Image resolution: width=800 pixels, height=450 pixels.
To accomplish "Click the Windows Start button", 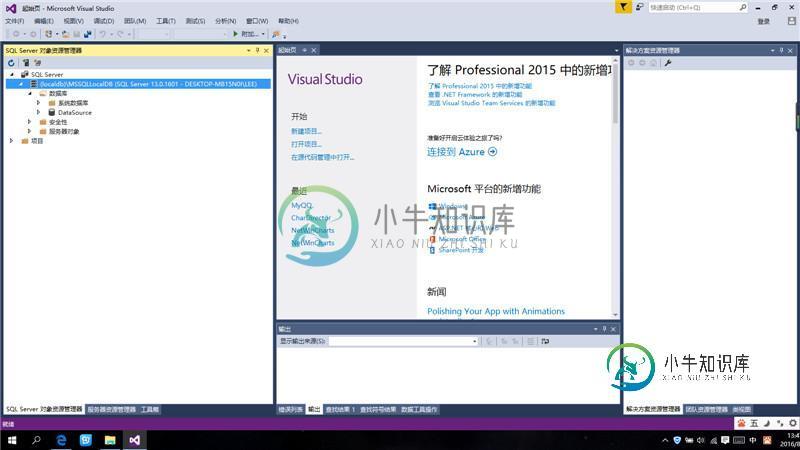I will coord(12,440).
